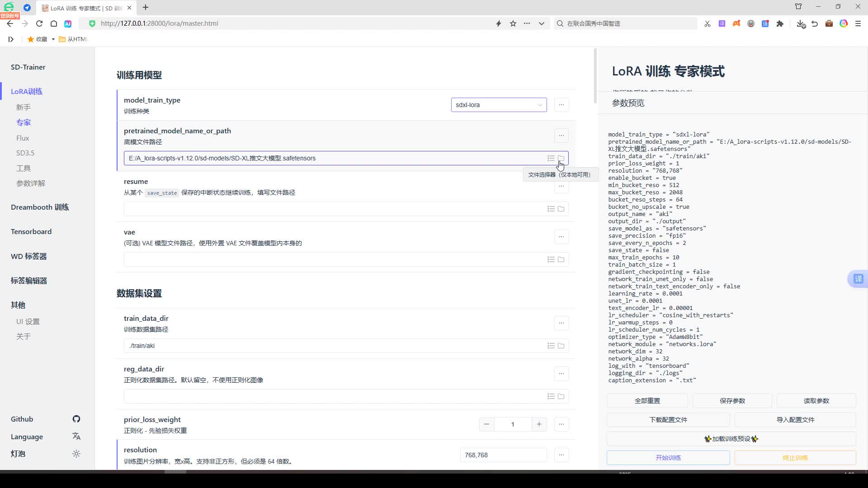Expand options menu for model_train_type
The width and height of the screenshot is (868, 488).
click(x=561, y=105)
